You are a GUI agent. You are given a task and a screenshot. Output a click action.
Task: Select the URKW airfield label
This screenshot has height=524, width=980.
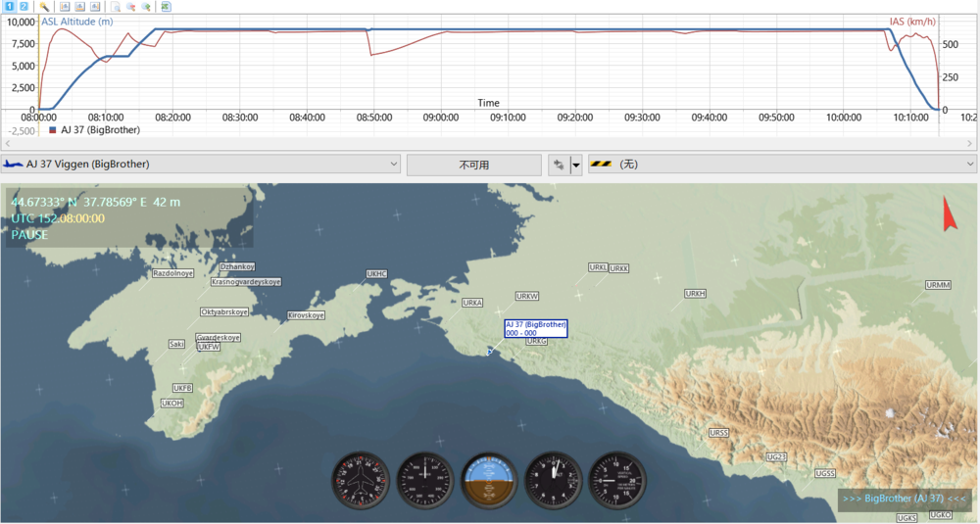527,296
